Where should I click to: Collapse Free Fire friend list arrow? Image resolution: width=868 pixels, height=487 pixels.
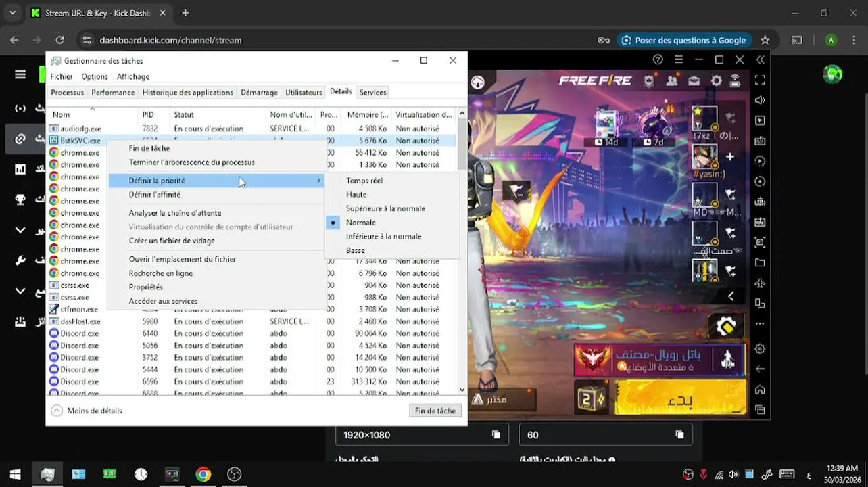pyautogui.click(x=730, y=296)
